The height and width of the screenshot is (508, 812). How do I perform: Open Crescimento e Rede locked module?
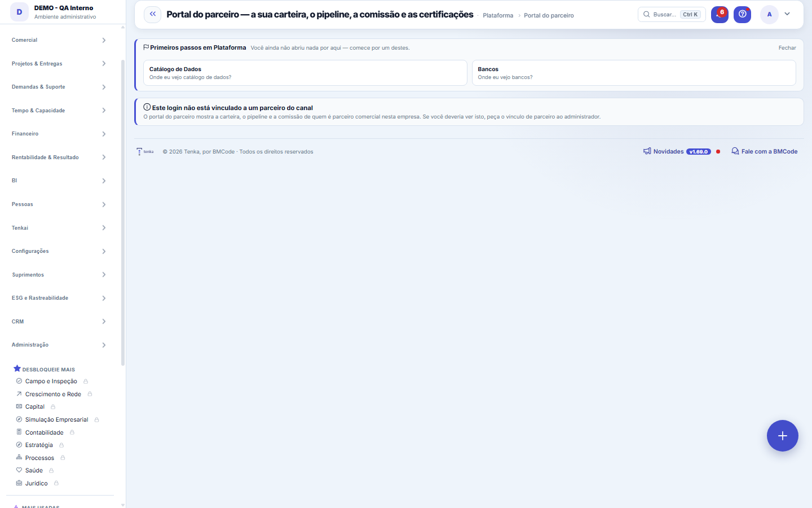54,394
